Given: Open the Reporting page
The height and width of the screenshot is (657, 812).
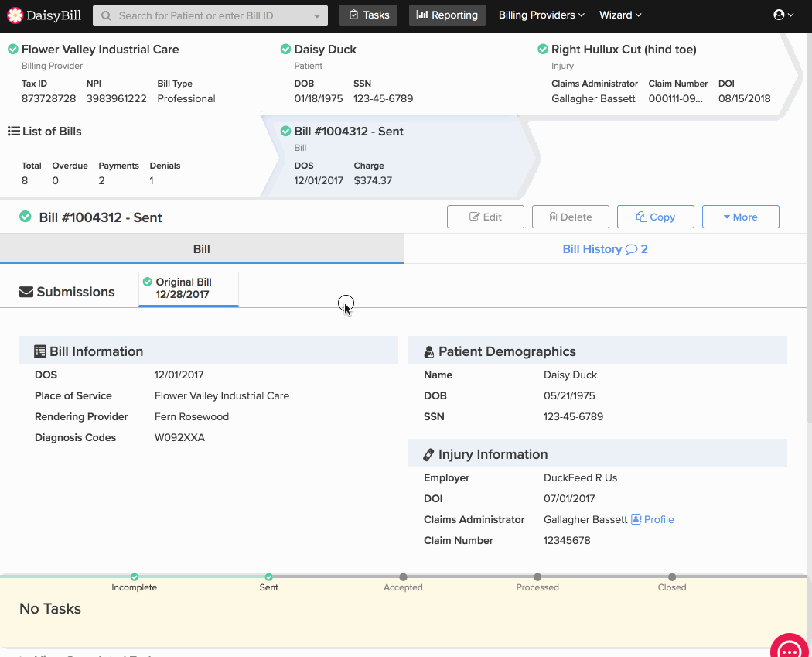Looking at the screenshot, I should 447,15.
